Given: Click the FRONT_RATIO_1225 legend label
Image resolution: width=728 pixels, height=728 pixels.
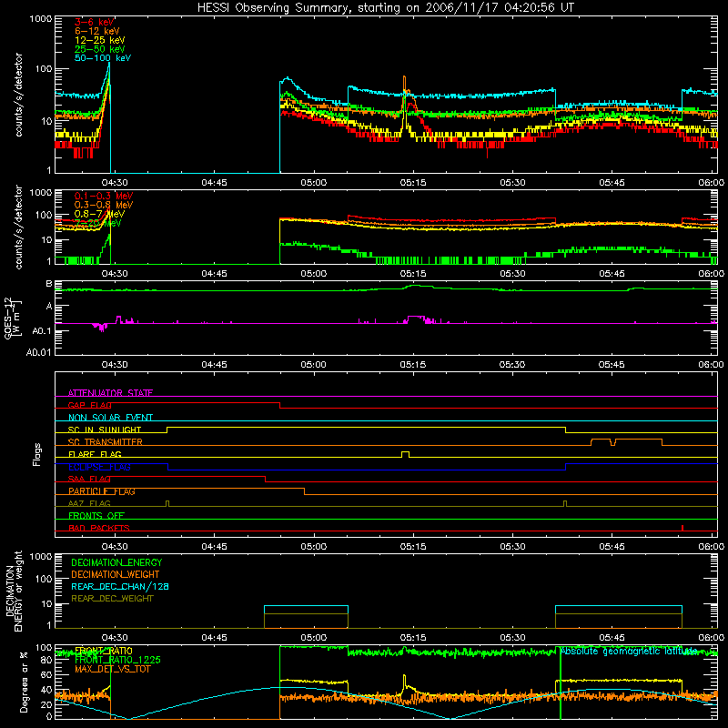Looking at the screenshot, I should [x=117, y=660].
